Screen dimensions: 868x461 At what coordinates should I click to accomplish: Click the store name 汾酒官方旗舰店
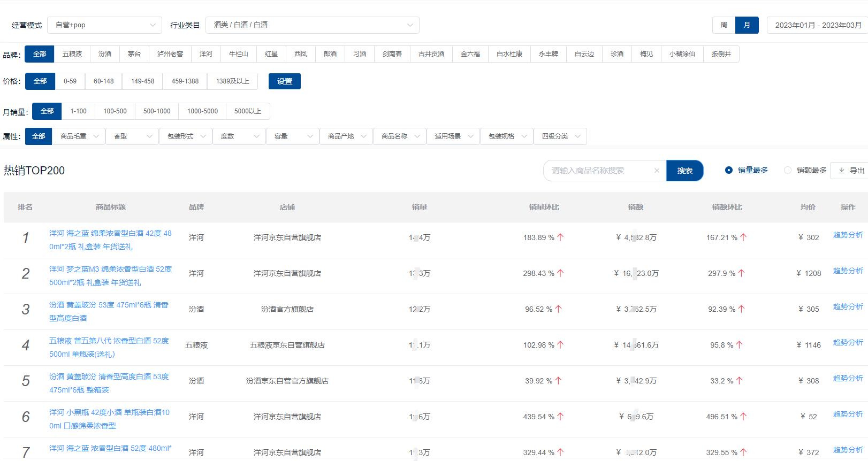click(287, 309)
